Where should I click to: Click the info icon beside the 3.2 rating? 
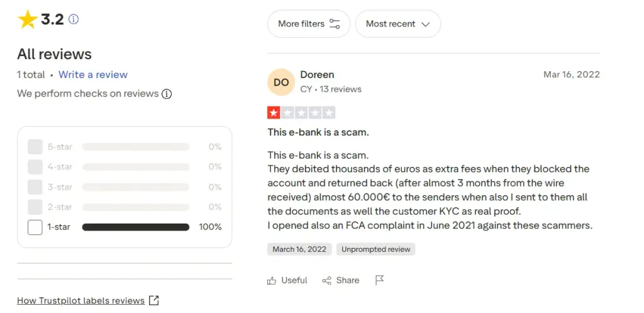(x=74, y=19)
